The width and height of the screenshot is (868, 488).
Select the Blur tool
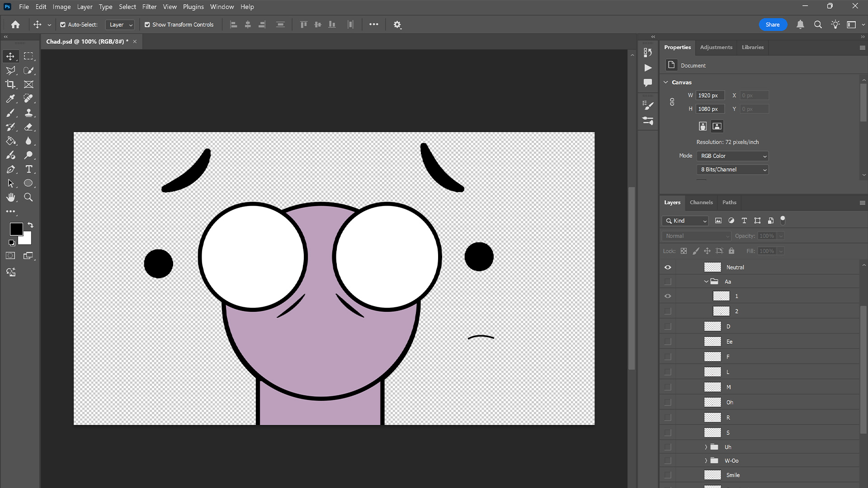coord(28,141)
